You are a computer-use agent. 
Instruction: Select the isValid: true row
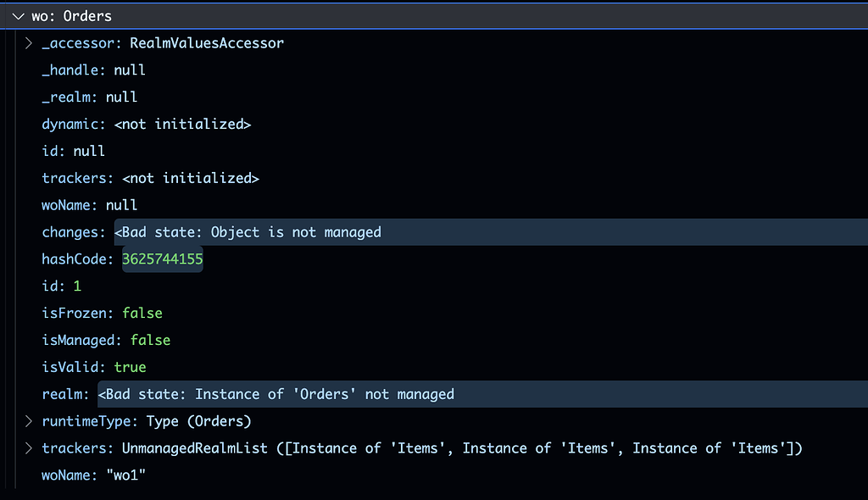[93, 368]
